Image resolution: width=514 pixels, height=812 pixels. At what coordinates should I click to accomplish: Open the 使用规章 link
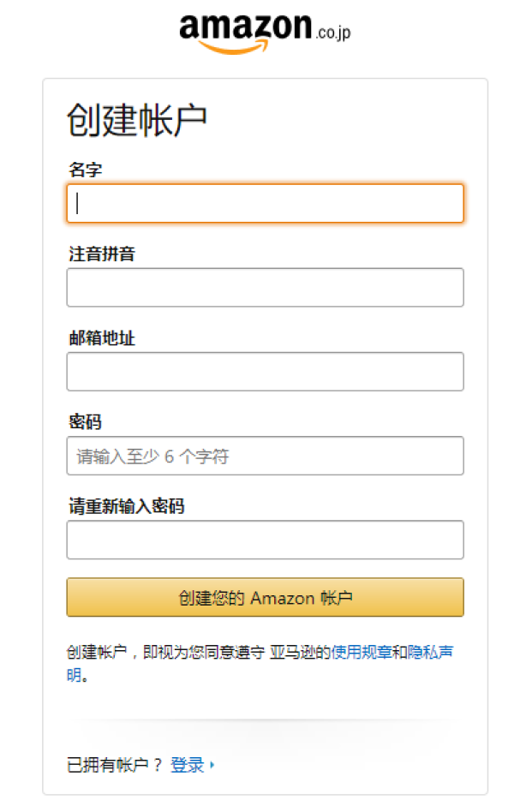point(362,652)
